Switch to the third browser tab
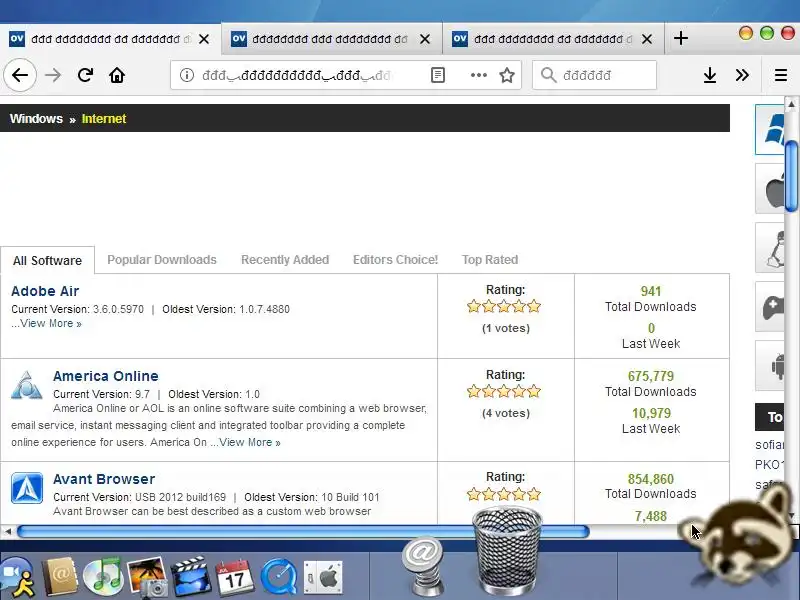This screenshot has width=800, height=600. [x=554, y=39]
